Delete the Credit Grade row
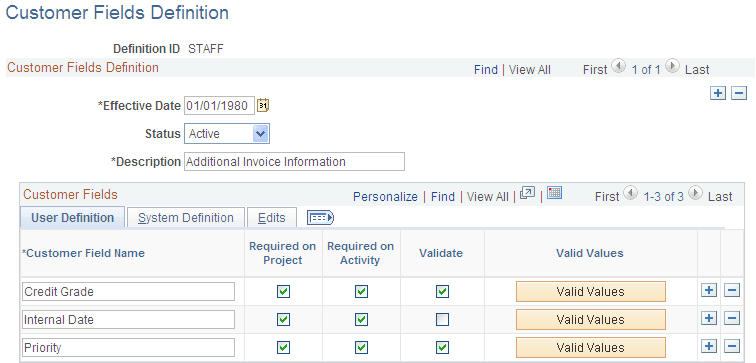756x363 pixels. (x=732, y=290)
